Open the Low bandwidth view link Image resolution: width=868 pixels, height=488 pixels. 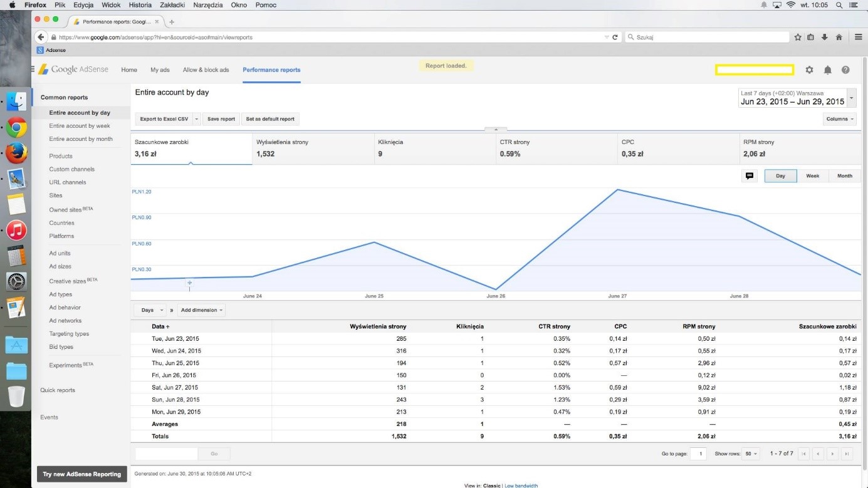[x=521, y=485]
